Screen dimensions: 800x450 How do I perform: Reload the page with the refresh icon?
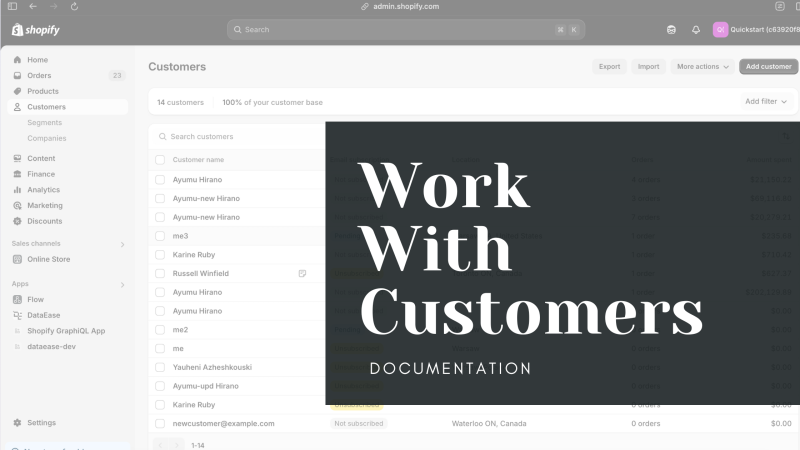click(x=74, y=6)
